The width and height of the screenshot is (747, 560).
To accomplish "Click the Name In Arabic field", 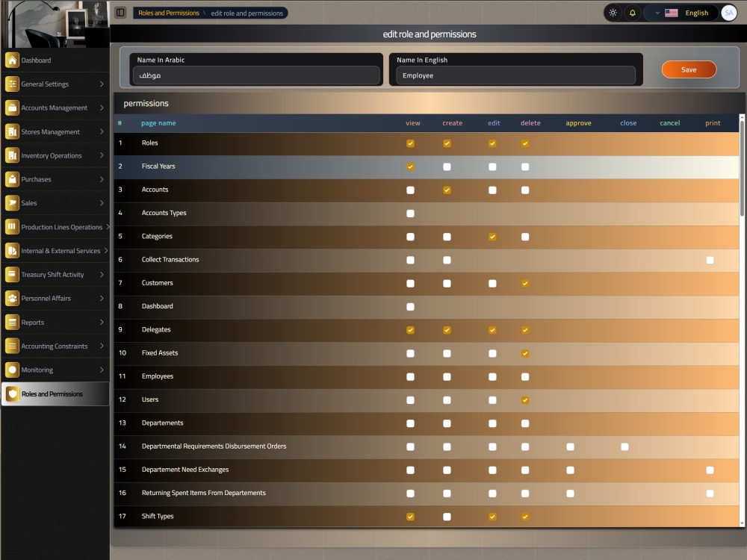I will pyautogui.click(x=256, y=75).
